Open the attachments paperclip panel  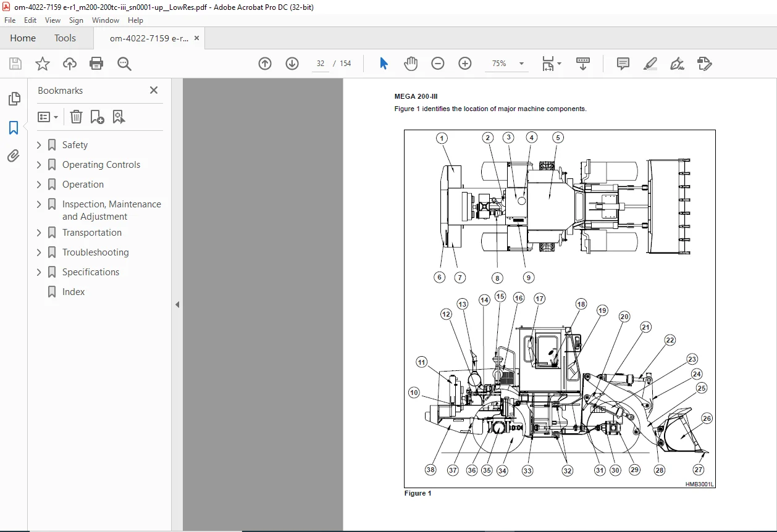click(x=14, y=156)
